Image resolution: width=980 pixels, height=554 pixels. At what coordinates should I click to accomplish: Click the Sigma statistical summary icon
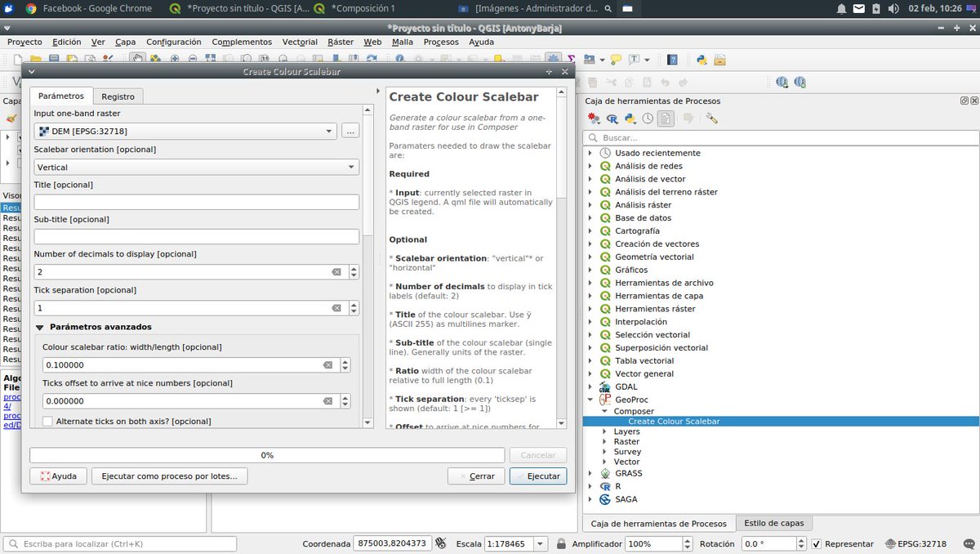572,60
